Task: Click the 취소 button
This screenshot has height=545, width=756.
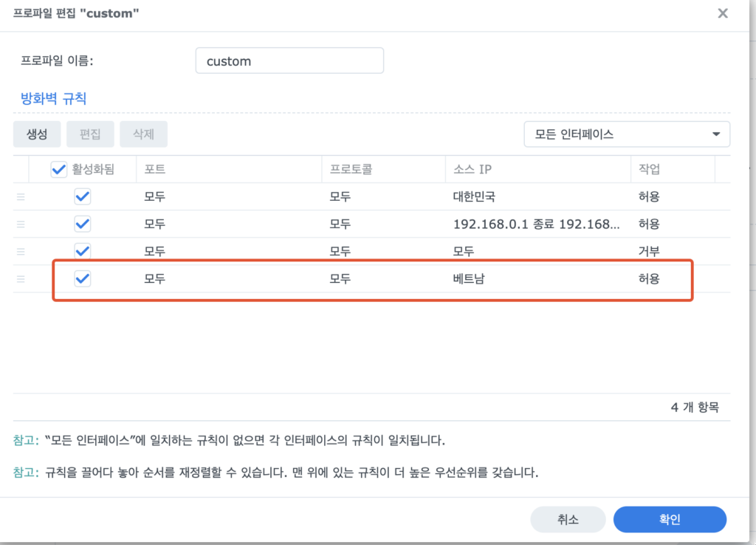Action: click(568, 519)
